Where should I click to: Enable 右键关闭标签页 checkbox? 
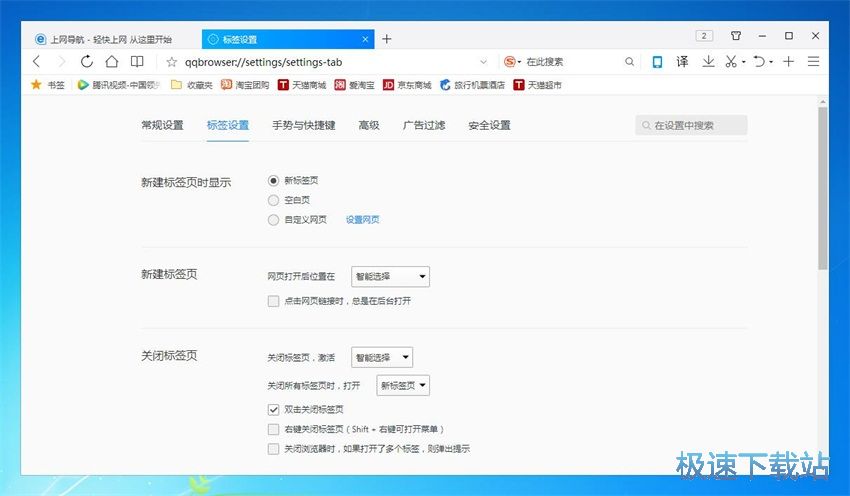click(x=274, y=429)
